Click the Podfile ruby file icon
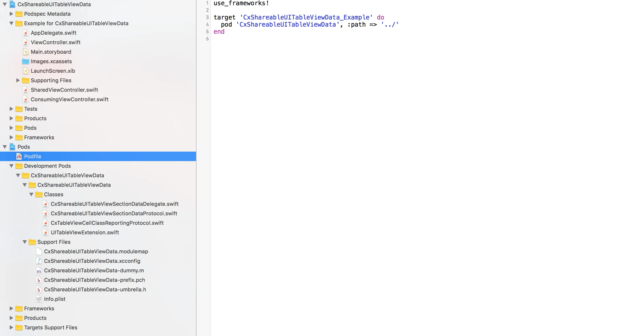This screenshot has width=644, height=336. click(19, 157)
